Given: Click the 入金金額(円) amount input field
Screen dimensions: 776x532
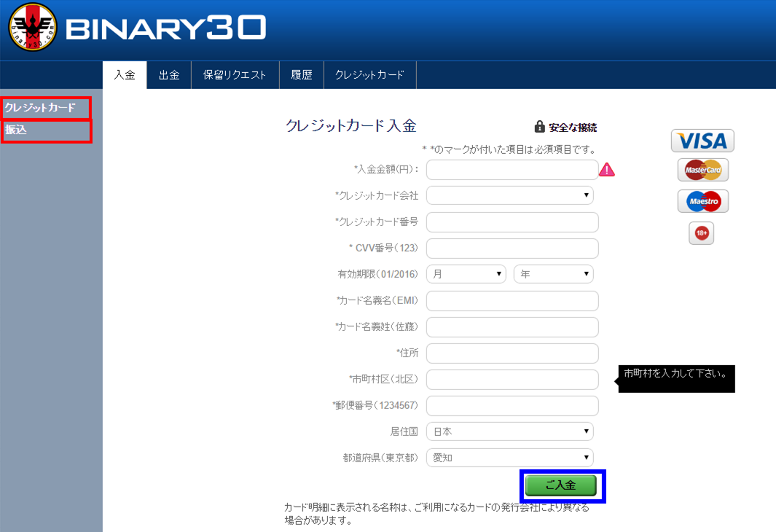Looking at the screenshot, I should [x=512, y=170].
